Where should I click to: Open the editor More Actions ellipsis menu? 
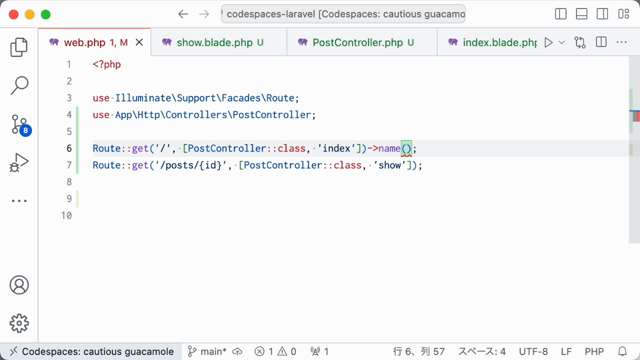(622, 42)
